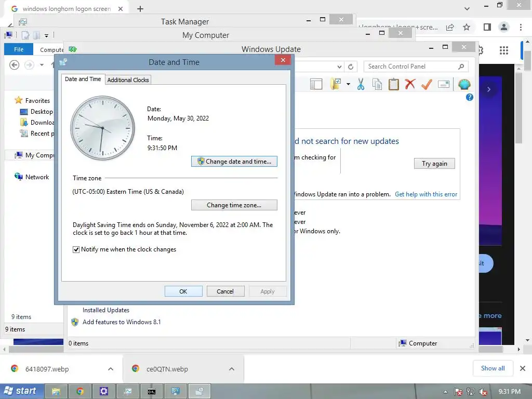The width and height of the screenshot is (532, 399).
Task: Open the recent locations dropdown in My Computer
Action: tap(42, 65)
